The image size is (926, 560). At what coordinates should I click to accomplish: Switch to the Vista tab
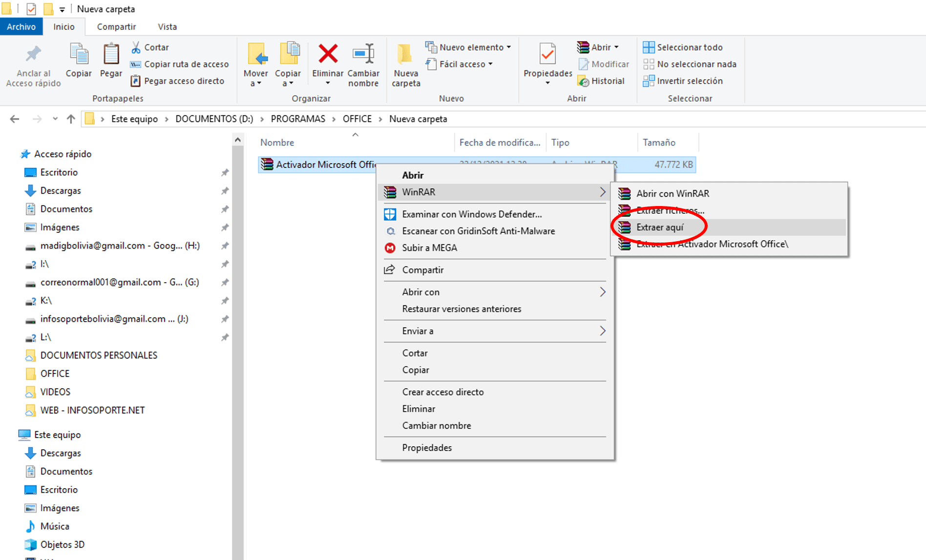[x=167, y=27]
